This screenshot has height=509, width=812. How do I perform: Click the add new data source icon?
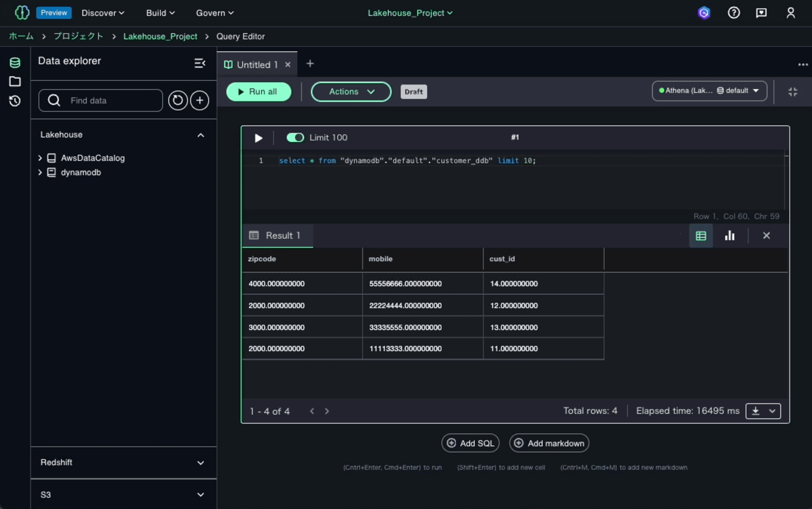[x=199, y=100]
